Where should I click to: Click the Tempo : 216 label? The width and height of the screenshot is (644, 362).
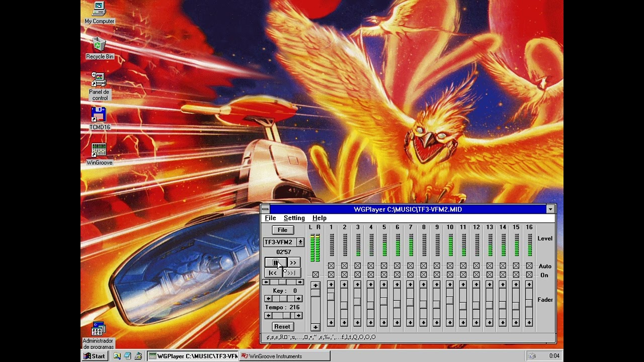pyautogui.click(x=282, y=307)
